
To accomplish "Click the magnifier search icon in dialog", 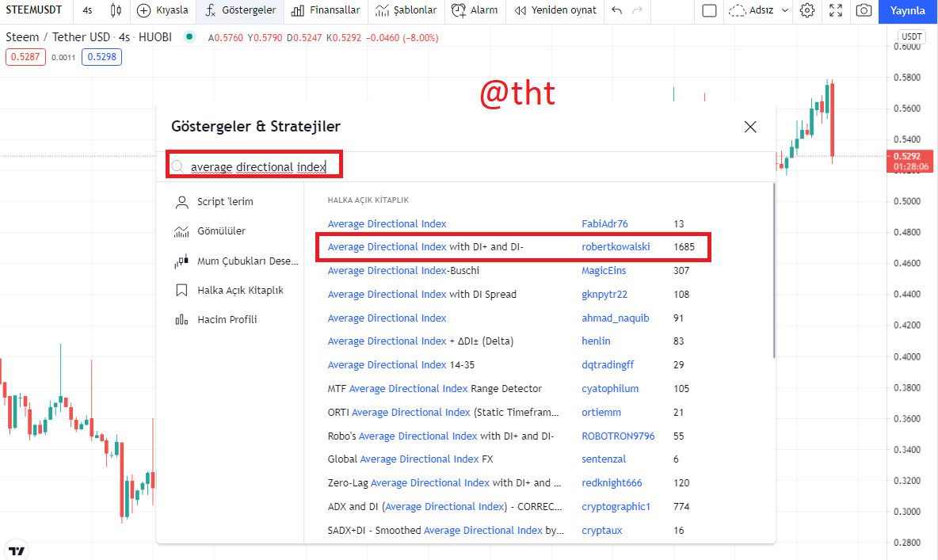I will click(177, 166).
